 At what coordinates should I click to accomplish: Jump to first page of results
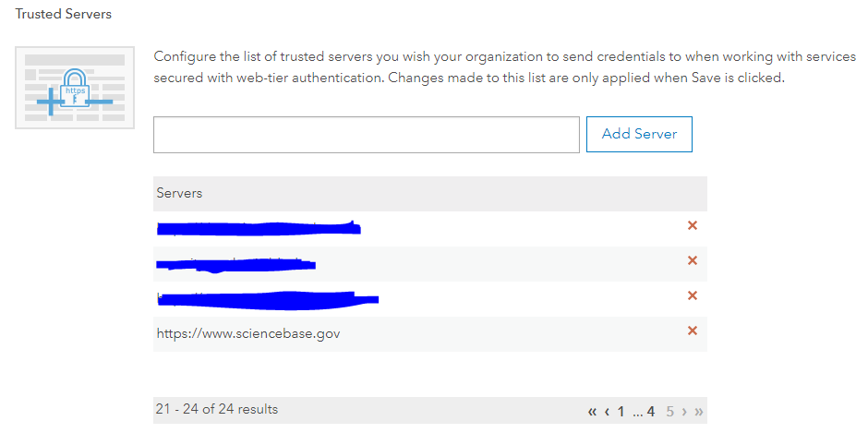[592, 412]
